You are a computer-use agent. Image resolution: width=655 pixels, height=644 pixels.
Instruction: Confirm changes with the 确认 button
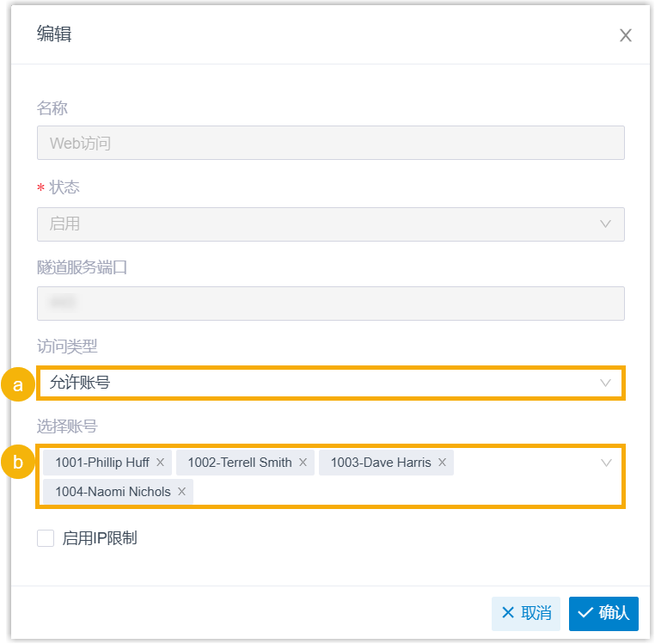pyautogui.click(x=603, y=613)
